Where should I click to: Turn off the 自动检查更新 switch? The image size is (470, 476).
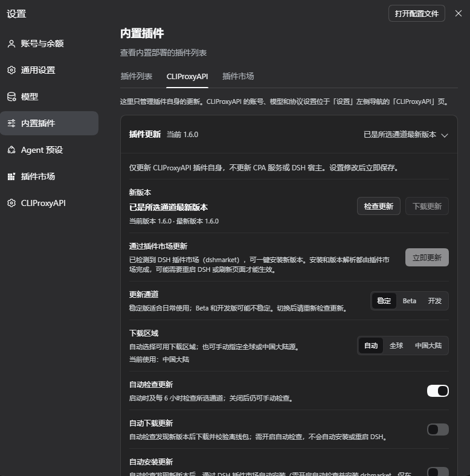point(438,391)
